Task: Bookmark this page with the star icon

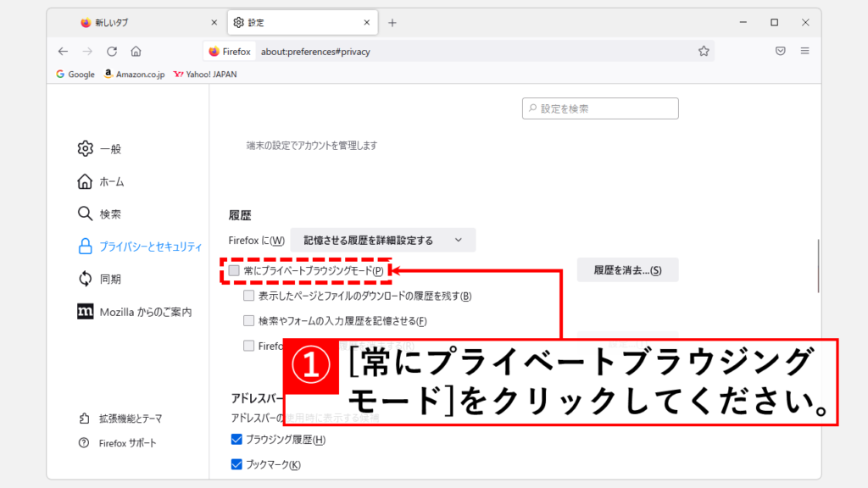Action: [x=704, y=52]
